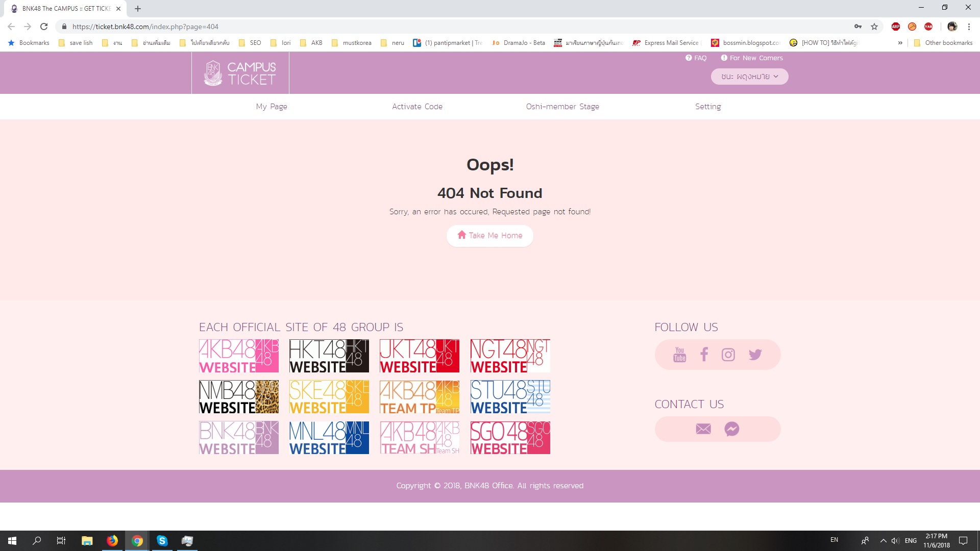Screen dimensions: 980x551
Task: Expand the bookmarks overflow chevron
Action: point(900,43)
